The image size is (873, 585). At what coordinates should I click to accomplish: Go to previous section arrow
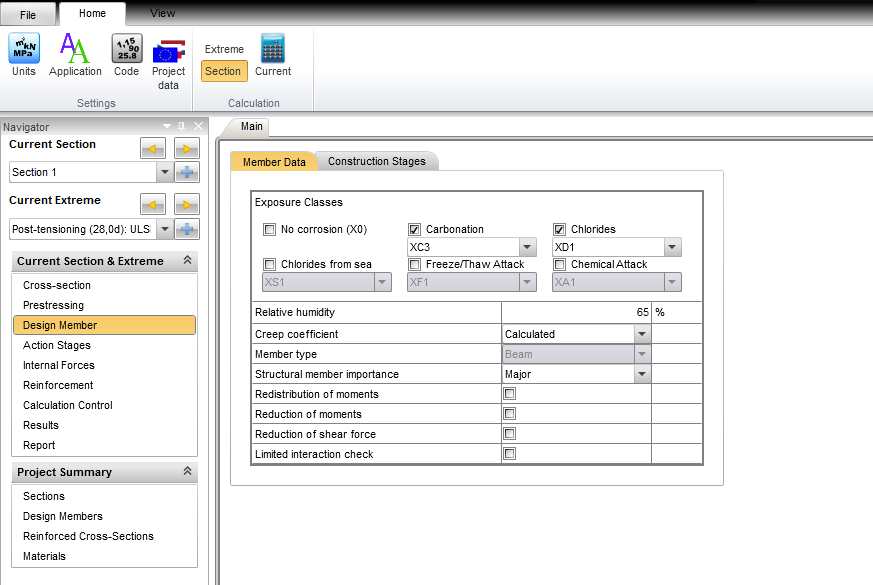click(152, 149)
